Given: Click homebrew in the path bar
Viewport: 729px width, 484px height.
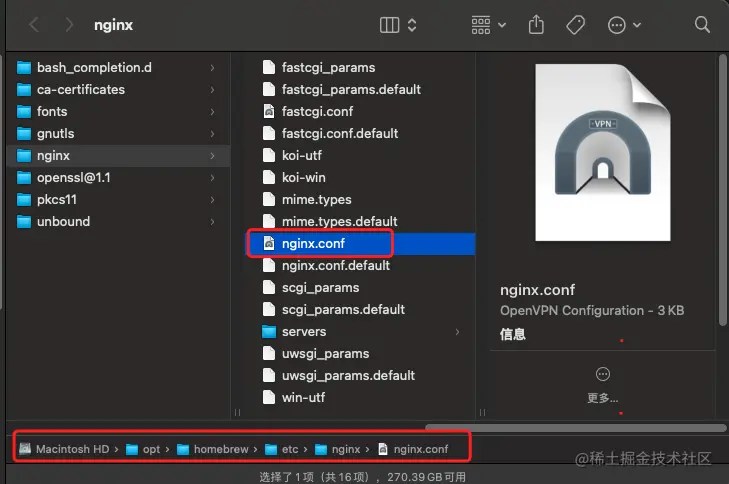Looking at the screenshot, I should (x=213, y=449).
